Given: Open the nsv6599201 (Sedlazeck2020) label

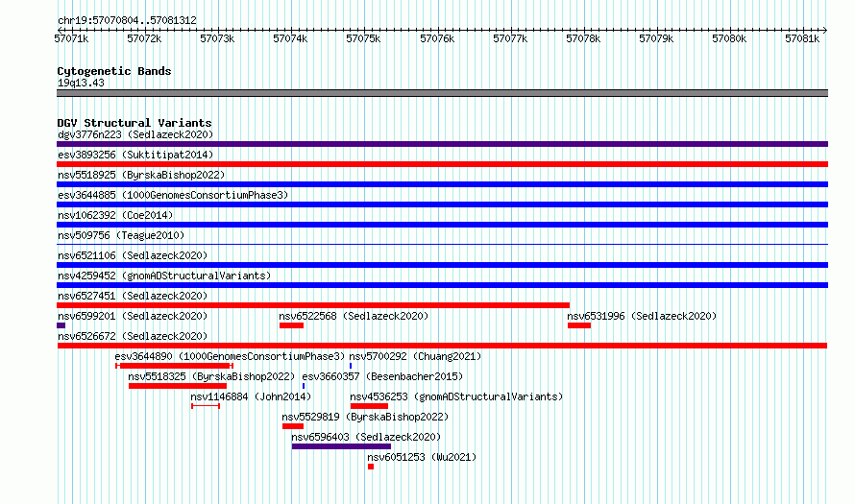Looking at the screenshot, I should click(x=133, y=316).
